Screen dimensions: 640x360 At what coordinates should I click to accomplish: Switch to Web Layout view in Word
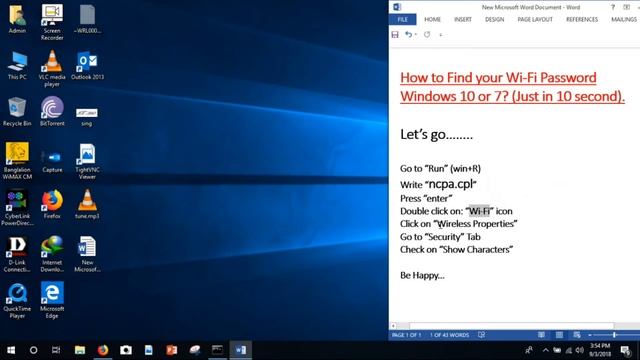pyautogui.click(x=577, y=335)
